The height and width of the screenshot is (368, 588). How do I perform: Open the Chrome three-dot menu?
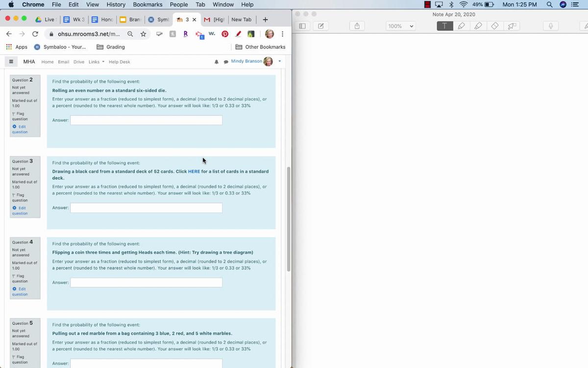[x=283, y=34]
